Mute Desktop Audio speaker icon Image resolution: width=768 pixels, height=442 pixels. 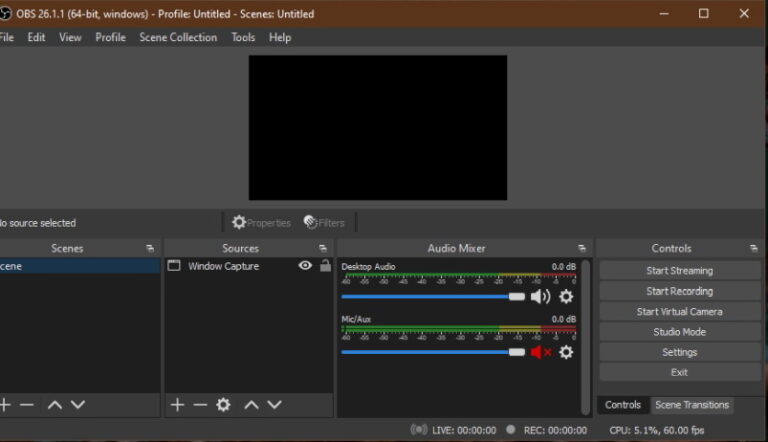tap(541, 296)
